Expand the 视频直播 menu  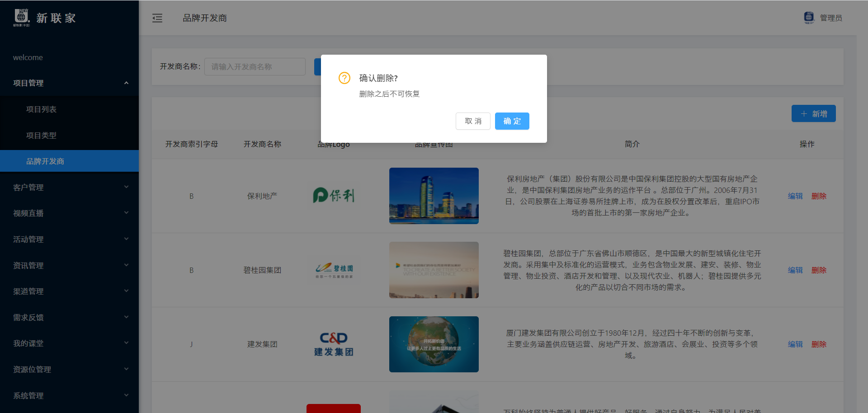[x=69, y=213]
